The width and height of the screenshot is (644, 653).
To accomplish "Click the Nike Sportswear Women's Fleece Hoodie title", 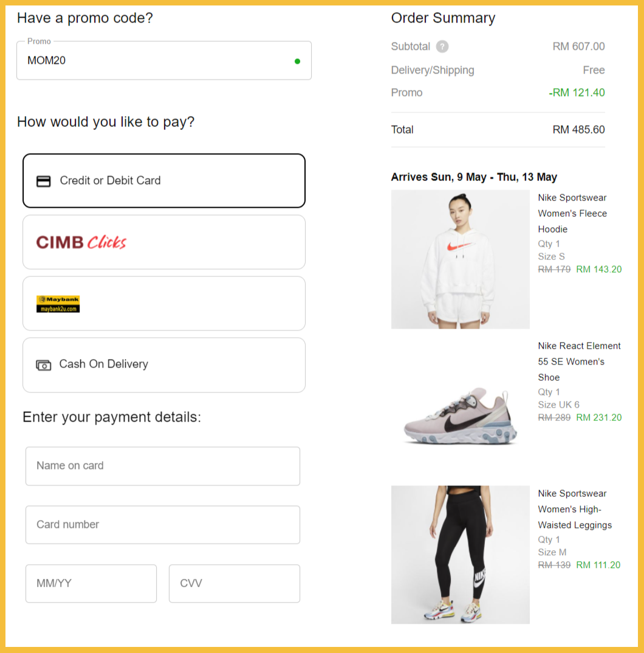I will coord(572,213).
